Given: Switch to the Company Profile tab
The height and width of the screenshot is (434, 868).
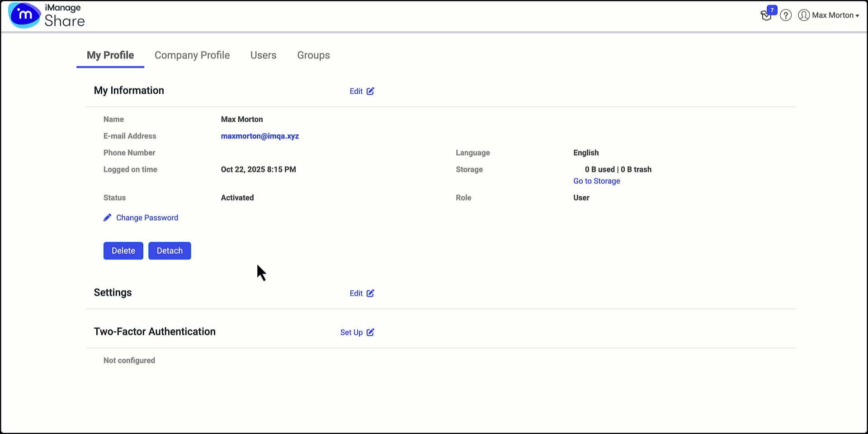Looking at the screenshot, I should 192,55.
